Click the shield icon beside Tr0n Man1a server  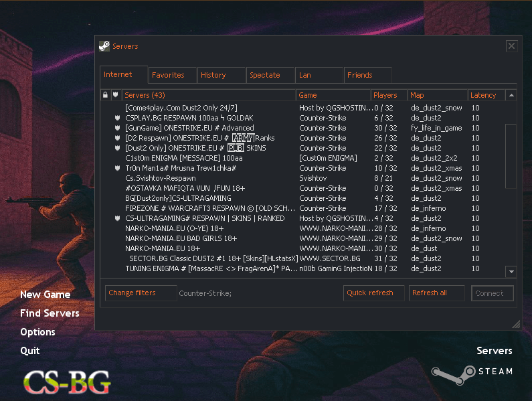pyautogui.click(x=117, y=168)
